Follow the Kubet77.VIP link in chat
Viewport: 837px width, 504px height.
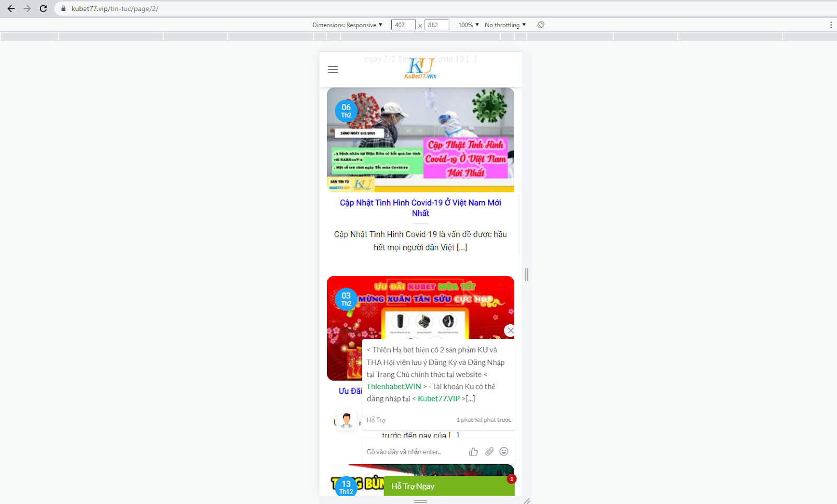pyautogui.click(x=439, y=398)
